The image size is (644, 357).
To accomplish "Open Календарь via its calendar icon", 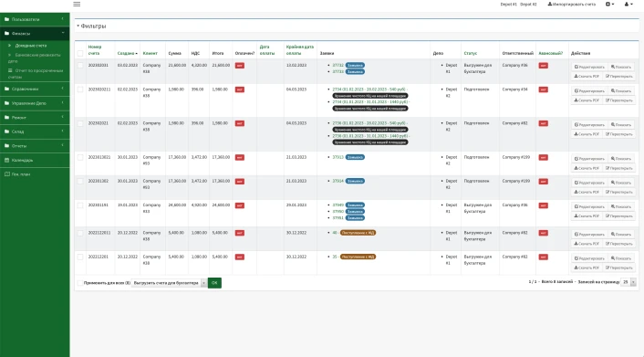I will 7,160.
